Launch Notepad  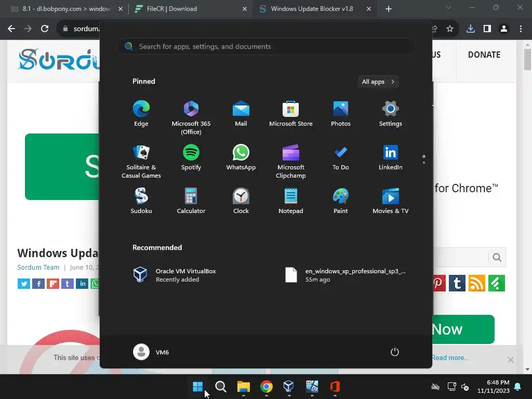pos(291,201)
